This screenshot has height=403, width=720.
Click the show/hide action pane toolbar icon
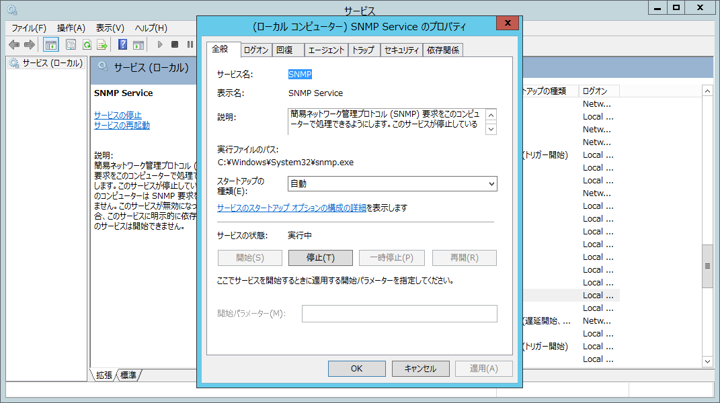pos(138,45)
